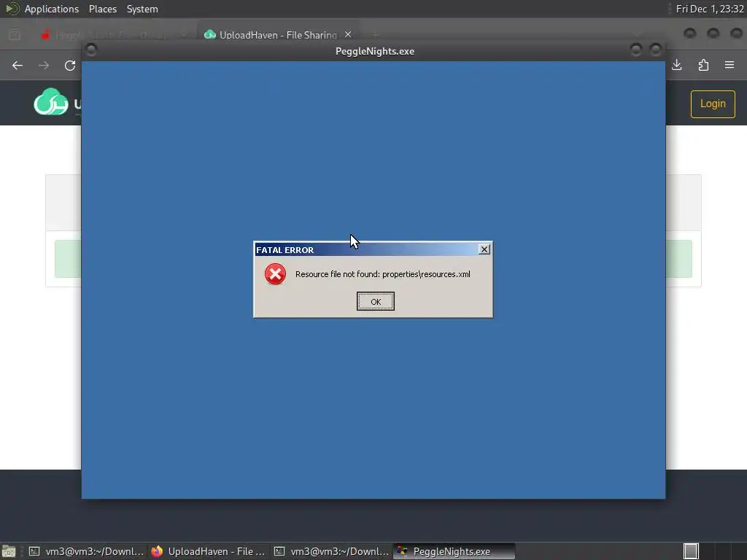Click the show desktop icon in bottom panel
The width and height of the screenshot is (747, 560).
click(x=9, y=551)
